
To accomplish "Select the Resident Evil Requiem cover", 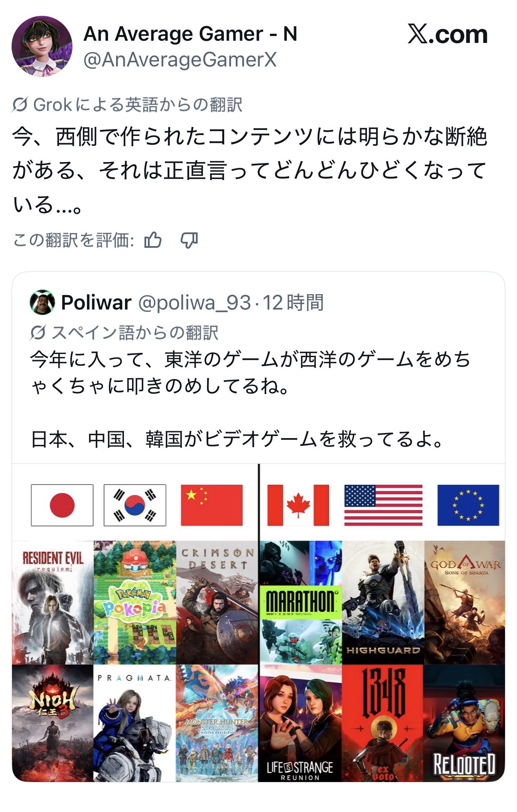I will [x=53, y=602].
